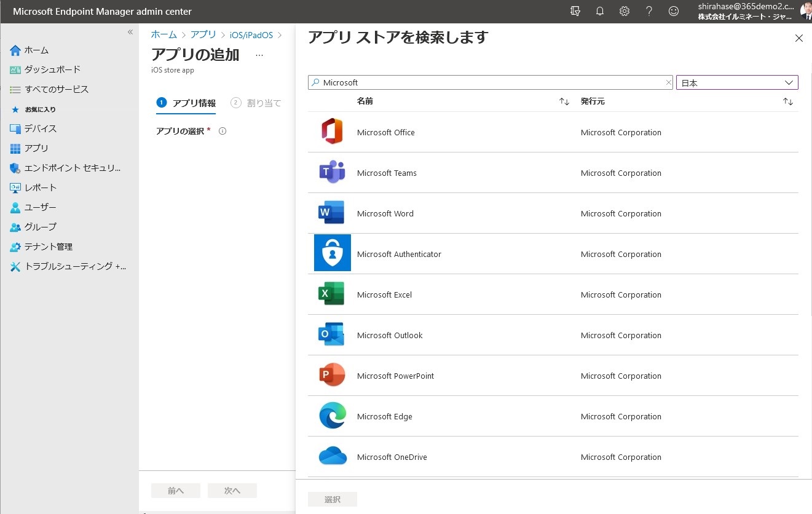
Task: Select the Microsoft Authenticator row name
Action: click(x=399, y=254)
